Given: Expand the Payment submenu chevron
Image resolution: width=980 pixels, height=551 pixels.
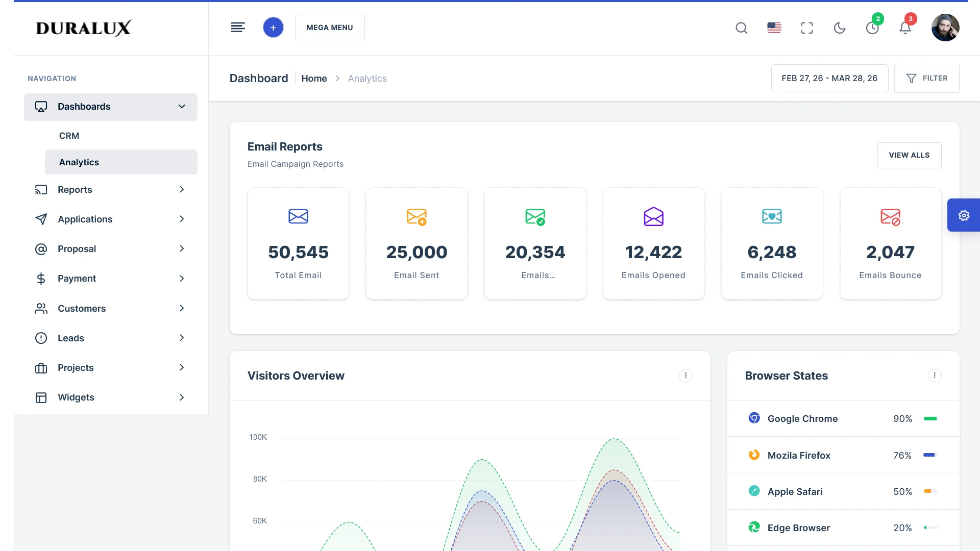Looking at the screenshot, I should point(182,279).
